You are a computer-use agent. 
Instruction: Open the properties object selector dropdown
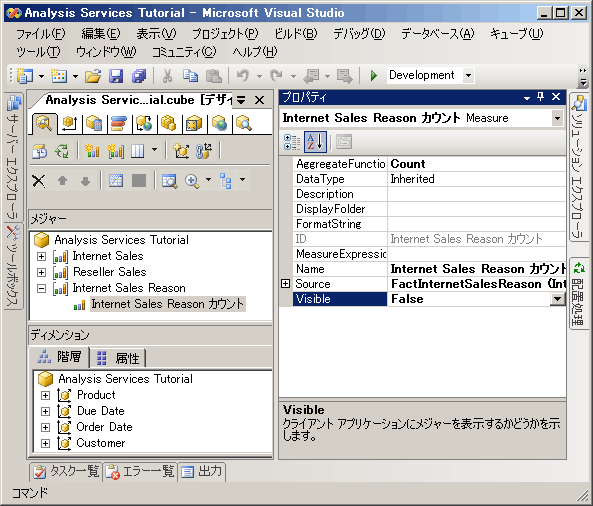pyautogui.click(x=557, y=118)
